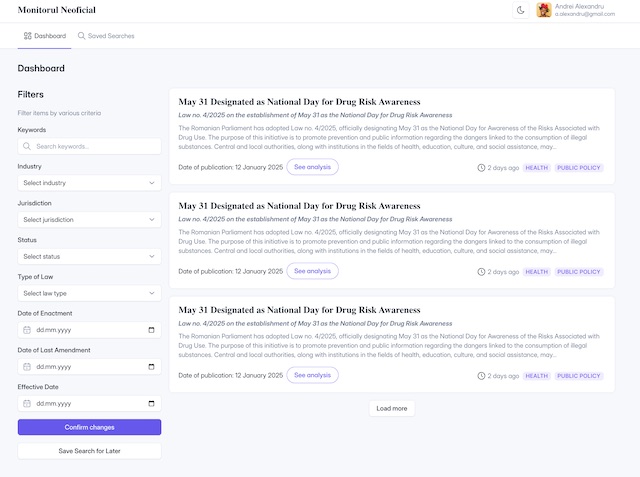Open calendar picker for Date of Last Amendment

pos(151,367)
